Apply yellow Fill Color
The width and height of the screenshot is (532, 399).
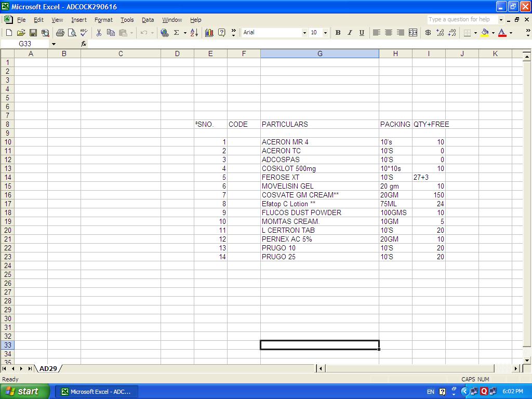[485, 33]
